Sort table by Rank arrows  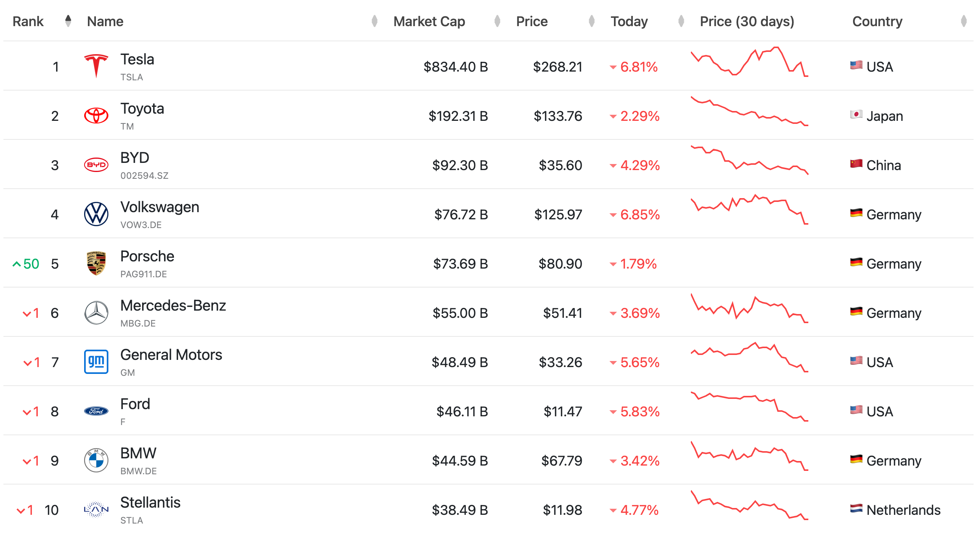(x=68, y=21)
